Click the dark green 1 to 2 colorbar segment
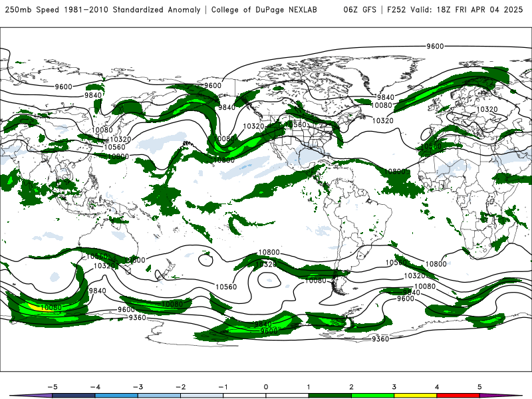 [330, 396]
